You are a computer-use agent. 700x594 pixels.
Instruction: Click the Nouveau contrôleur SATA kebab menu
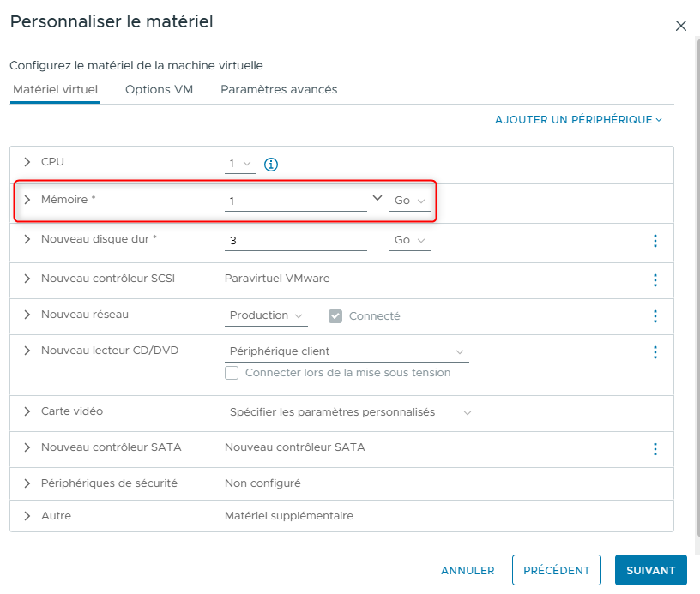tap(655, 448)
